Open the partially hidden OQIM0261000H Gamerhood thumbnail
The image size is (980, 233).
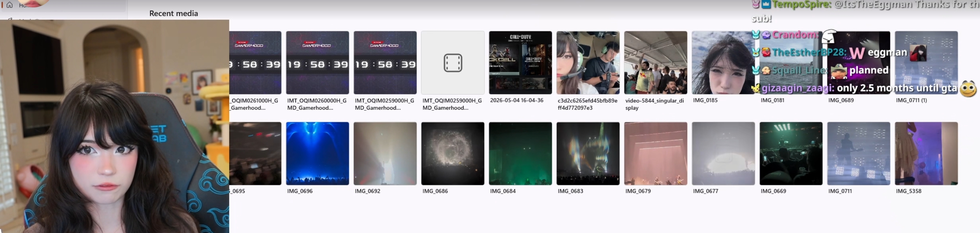click(255, 63)
